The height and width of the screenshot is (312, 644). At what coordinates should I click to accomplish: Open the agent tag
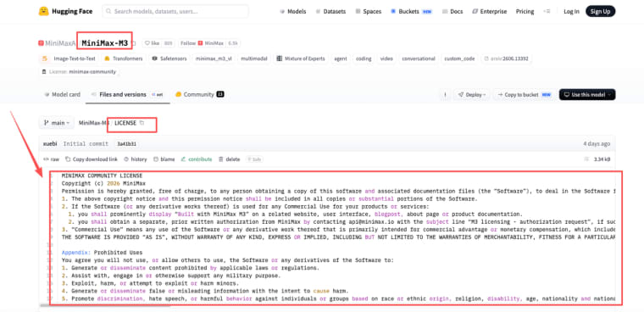[340, 58]
